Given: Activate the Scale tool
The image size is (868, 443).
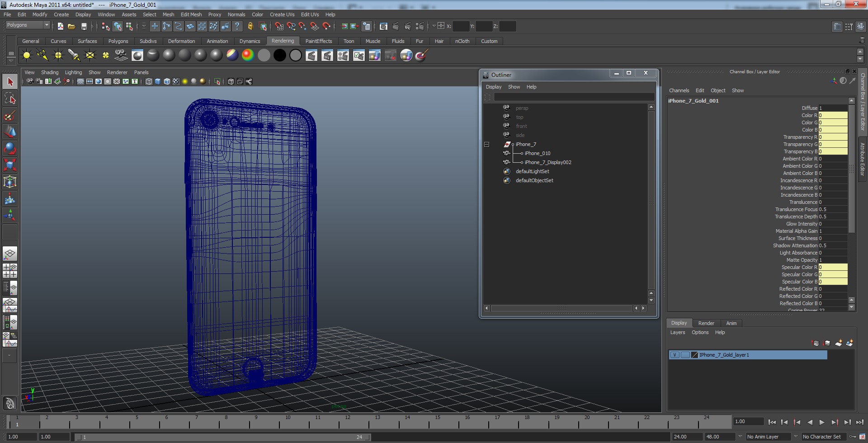Looking at the screenshot, I should tap(10, 165).
